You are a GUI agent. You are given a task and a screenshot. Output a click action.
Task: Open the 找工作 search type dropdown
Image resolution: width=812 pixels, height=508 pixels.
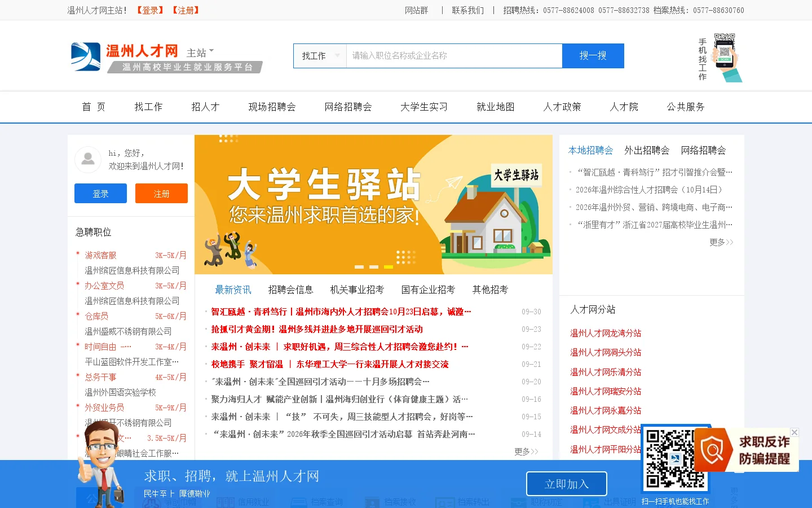pos(320,56)
